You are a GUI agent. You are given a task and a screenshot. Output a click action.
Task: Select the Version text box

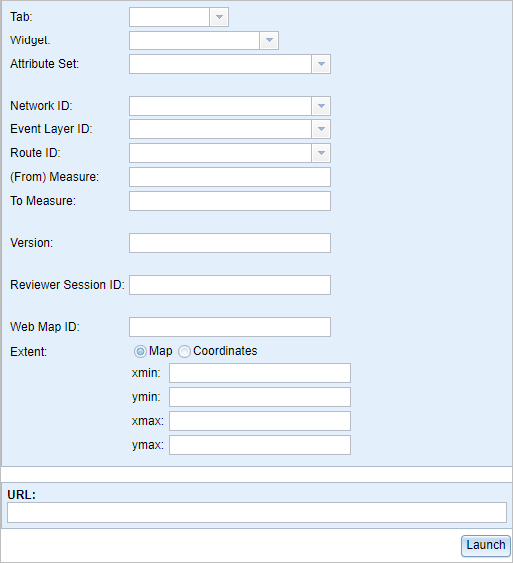pyautogui.click(x=230, y=243)
